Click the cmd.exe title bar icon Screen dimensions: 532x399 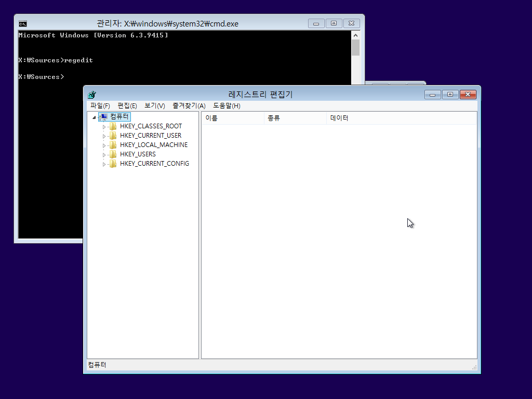point(23,24)
